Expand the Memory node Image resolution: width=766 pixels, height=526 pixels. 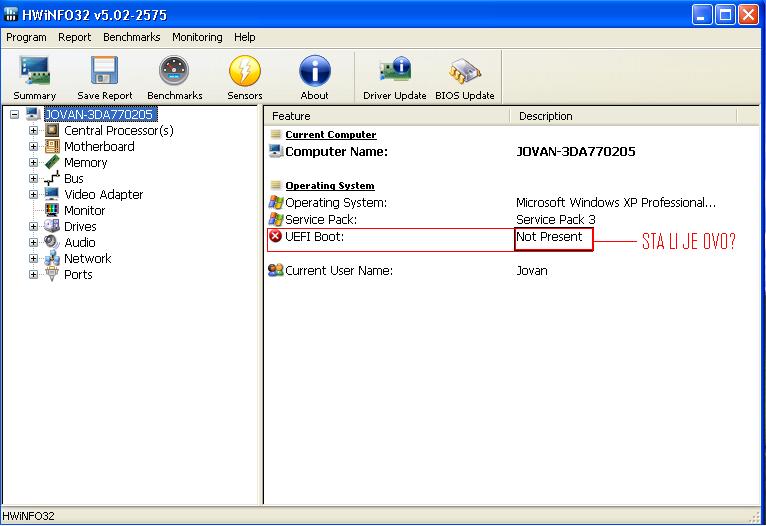(x=33, y=162)
